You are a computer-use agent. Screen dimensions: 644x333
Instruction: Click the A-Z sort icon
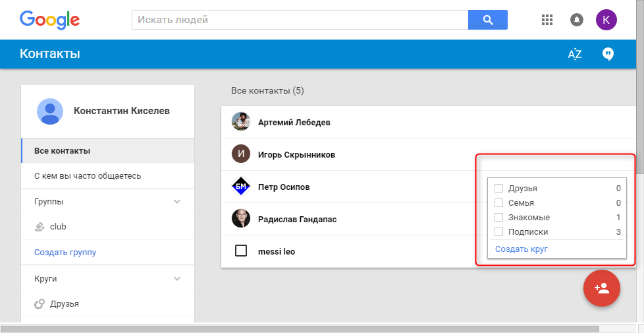pos(575,54)
